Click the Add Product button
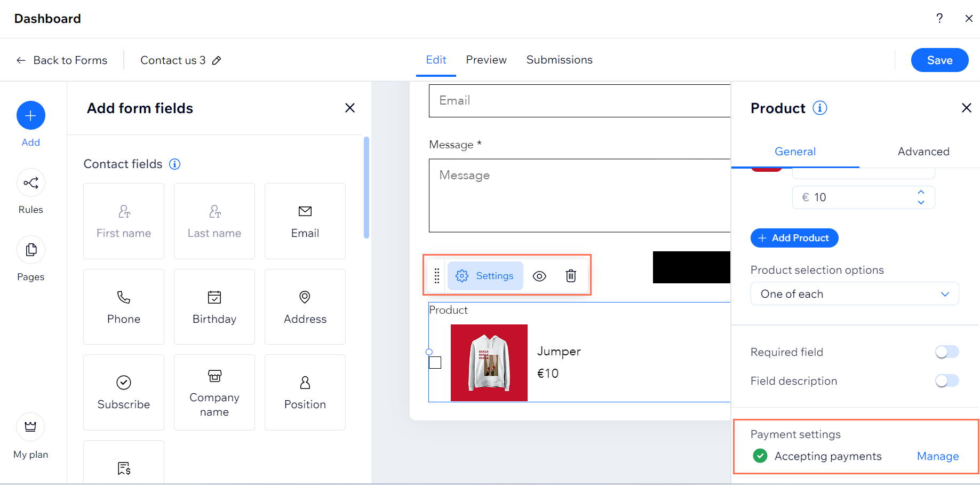Screen dimensions: 980x485 pyautogui.click(x=794, y=238)
